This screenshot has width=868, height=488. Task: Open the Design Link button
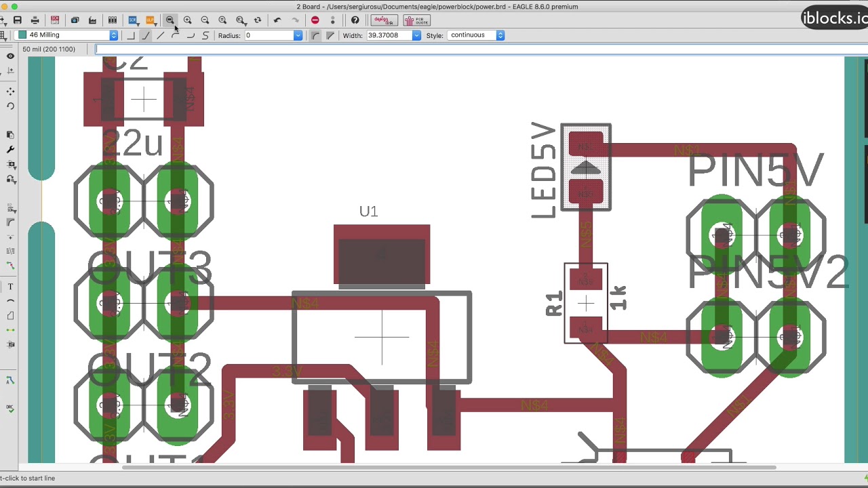coord(384,20)
